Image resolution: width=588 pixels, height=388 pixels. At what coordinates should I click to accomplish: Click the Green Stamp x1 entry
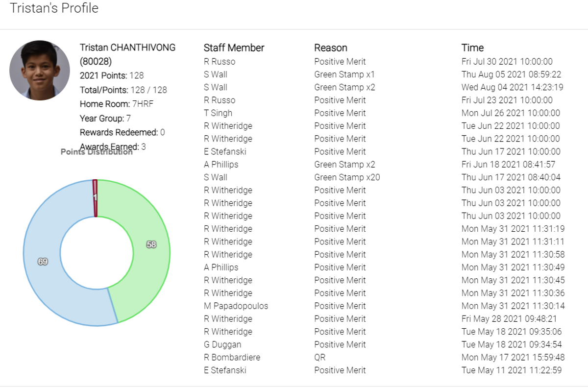tap(344, 74)
